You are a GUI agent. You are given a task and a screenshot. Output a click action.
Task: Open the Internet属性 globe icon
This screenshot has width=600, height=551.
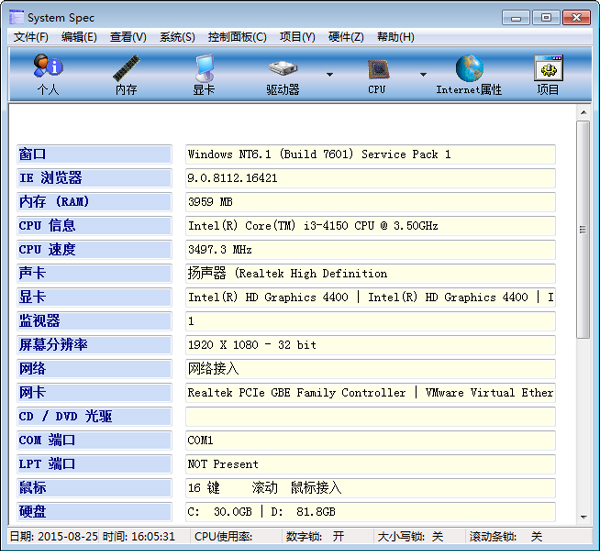[x=469, y=74]
